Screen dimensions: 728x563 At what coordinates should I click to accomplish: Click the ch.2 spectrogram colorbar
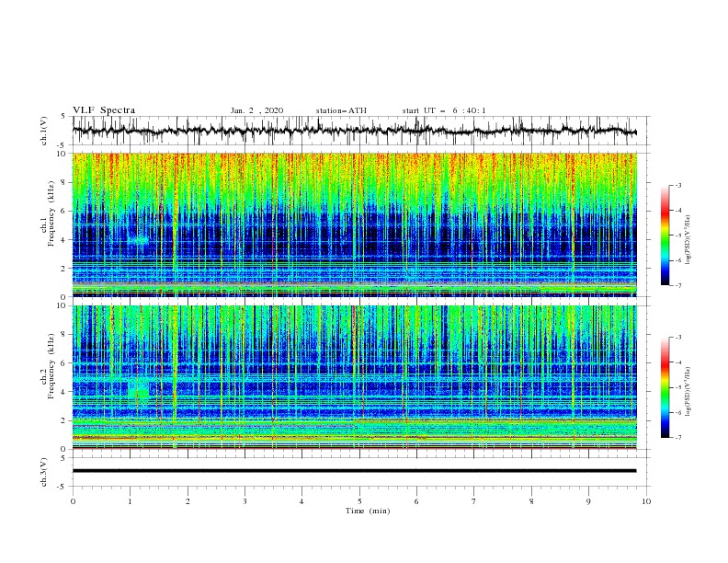(x=665, y=387)
